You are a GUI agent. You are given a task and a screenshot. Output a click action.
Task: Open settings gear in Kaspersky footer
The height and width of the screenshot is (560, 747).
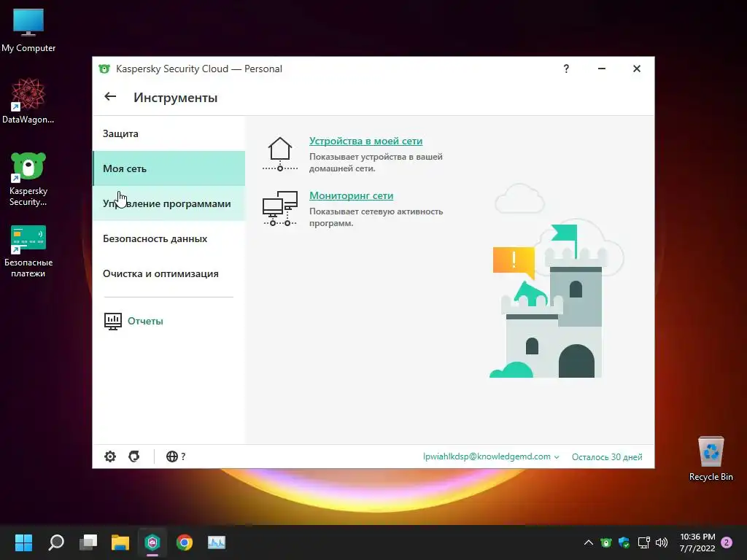coord(110,456)
